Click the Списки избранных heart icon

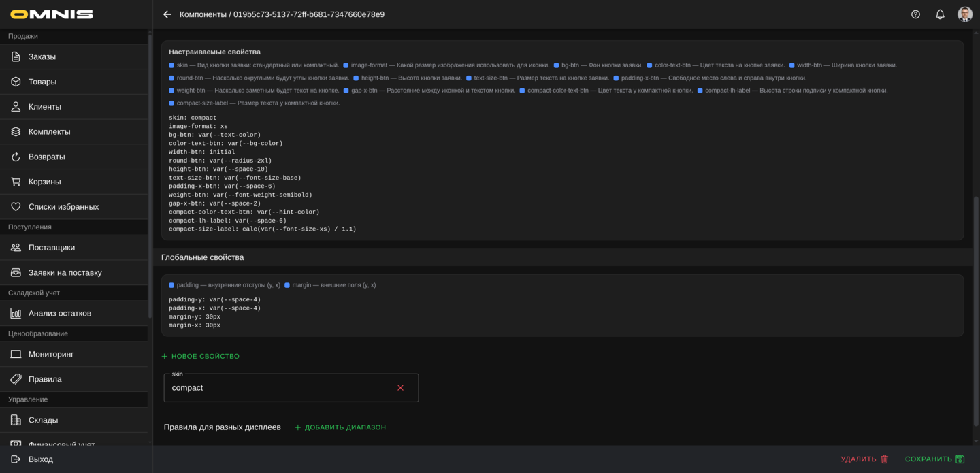(x=16, y=207)
